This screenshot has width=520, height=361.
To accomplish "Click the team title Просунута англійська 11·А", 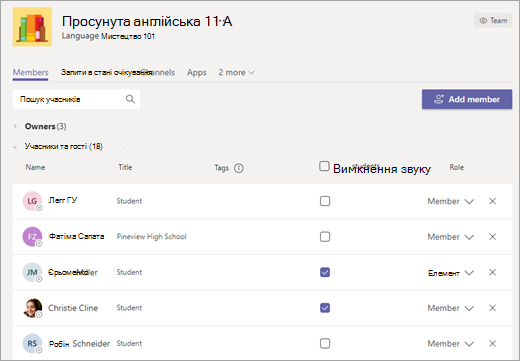I will tap(147, 21).
